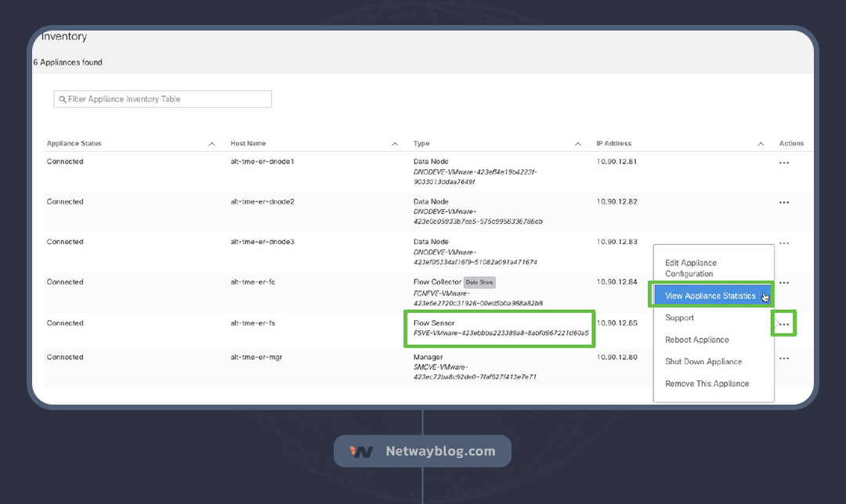Open actions menu for alt-tme-er-dnode1
Screen dimensions: 846x504
784,163
